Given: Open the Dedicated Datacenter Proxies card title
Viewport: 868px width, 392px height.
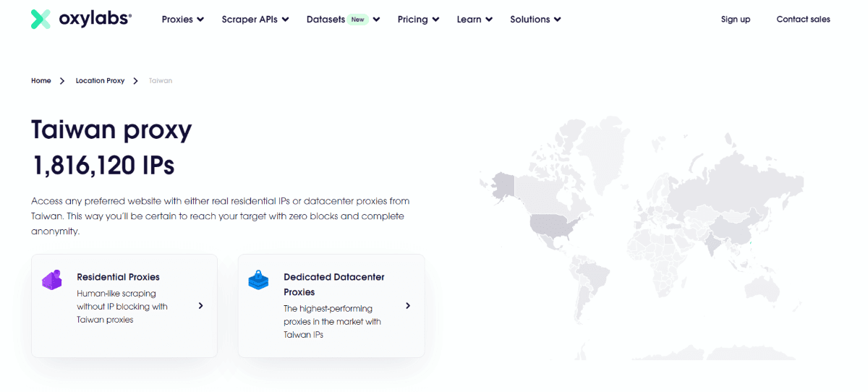Looking at the screenshot, I should [x=334, y=284].
